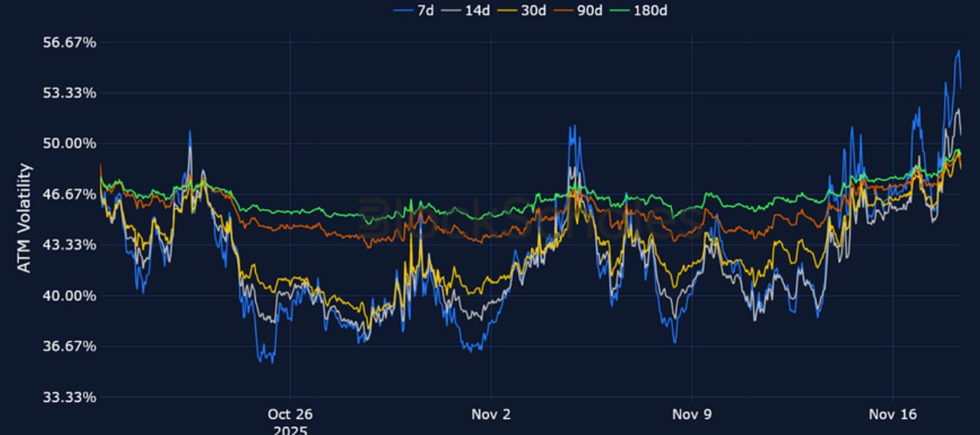Screen dimensions: 980x435
Task: Click the 56.67% y-axis tick label
Action: point(68,42)
